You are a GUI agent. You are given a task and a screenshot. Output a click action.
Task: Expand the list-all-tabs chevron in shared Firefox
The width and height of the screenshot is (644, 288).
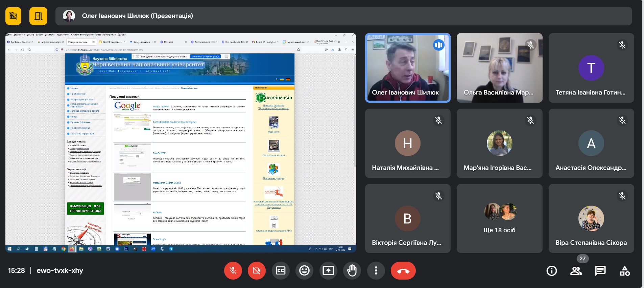tap(353, 42)
